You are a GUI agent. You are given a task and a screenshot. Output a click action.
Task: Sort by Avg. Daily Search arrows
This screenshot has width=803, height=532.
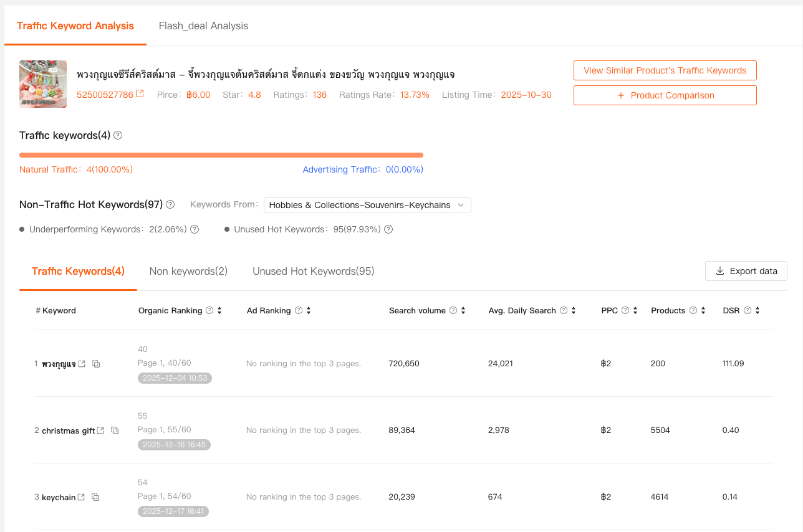click(574, 310)
